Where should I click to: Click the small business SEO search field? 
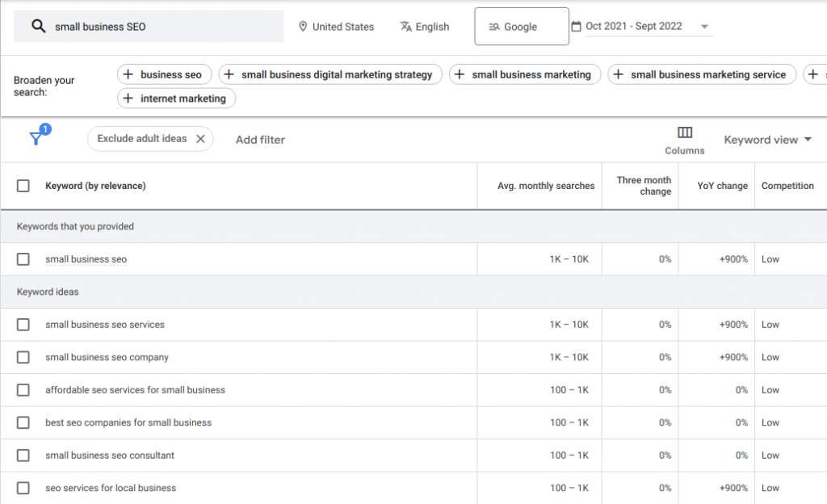(149, 27)
